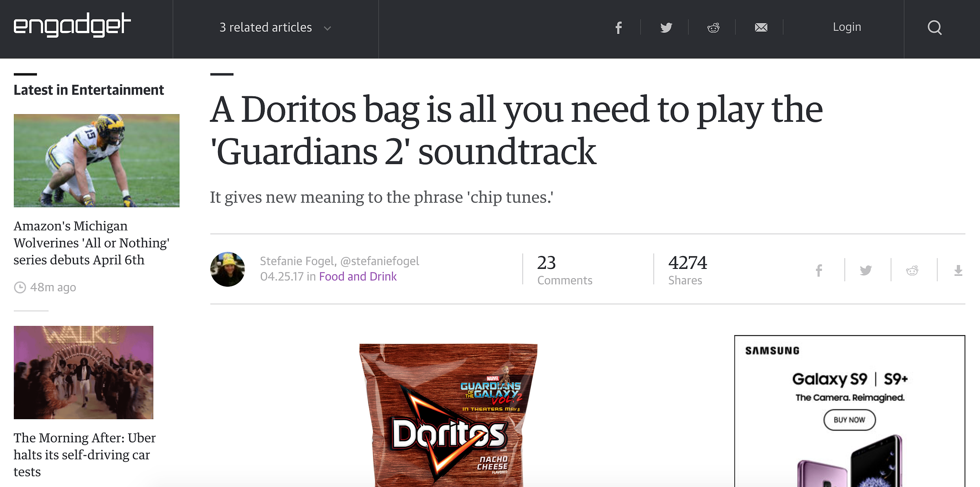Open Food and Drink category link
The width and height of the screenshot is (980, 487).
(358, 277)
